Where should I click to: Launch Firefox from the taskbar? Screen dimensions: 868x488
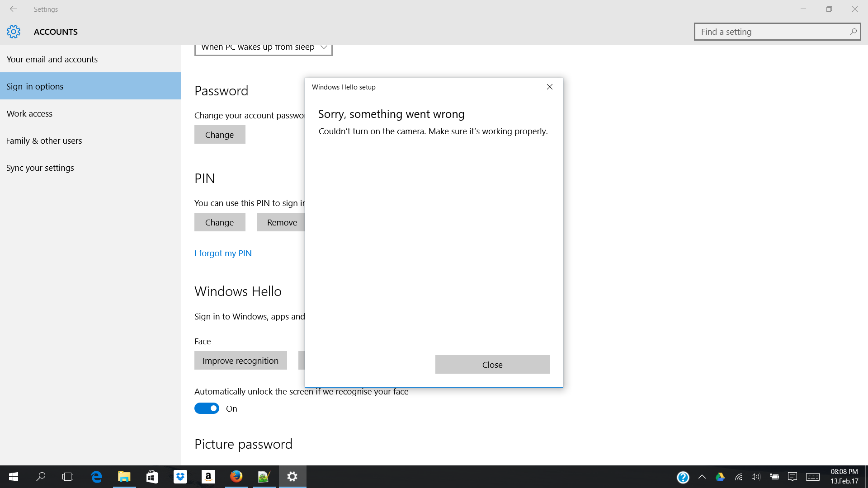coord(236,477)
